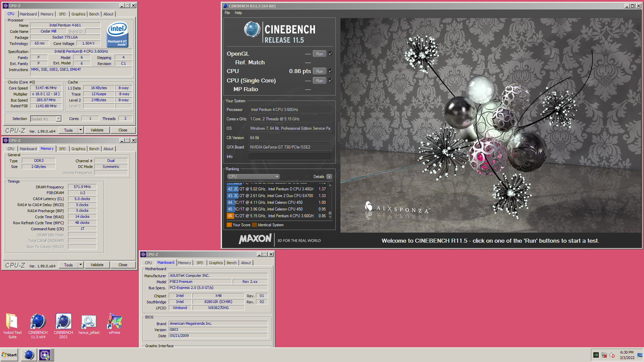Click the Info input field in Cinebench
Image resolution: width=644 pixels, height=362 pixels.
pos(290,157)
